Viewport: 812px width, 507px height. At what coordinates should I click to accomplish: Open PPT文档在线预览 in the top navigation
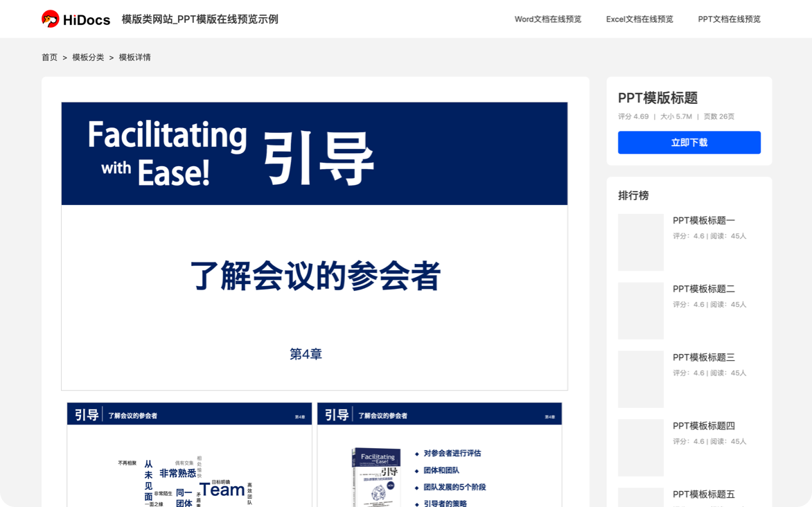(x=729, y=19)
